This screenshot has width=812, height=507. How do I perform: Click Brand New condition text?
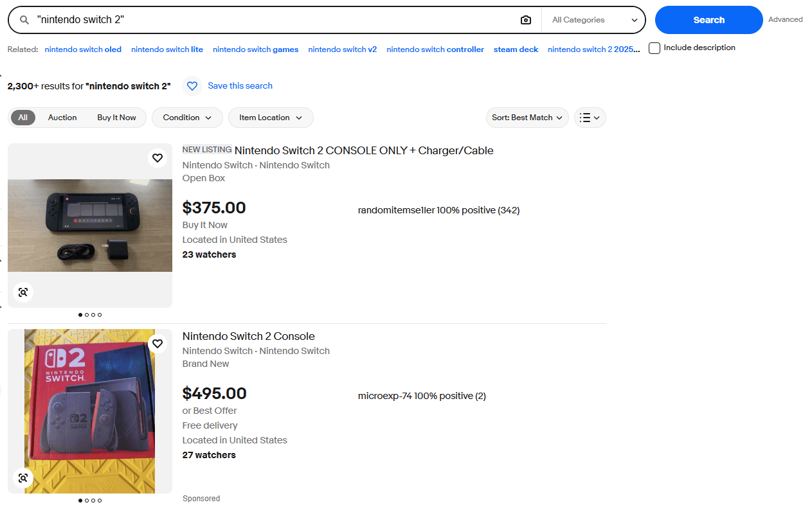pyautogui.click(x=206, y=364)
